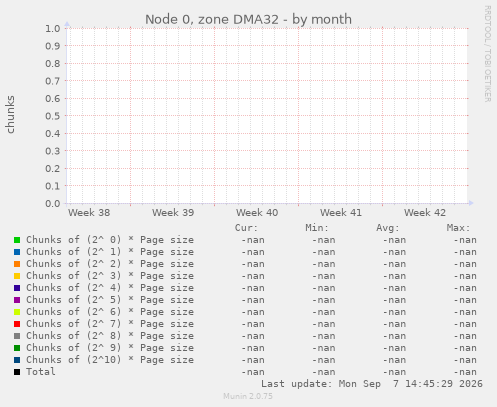Screen dimensions: 497x407
Task: Click the 0.2 y-axis value
Action: [53, 168]
